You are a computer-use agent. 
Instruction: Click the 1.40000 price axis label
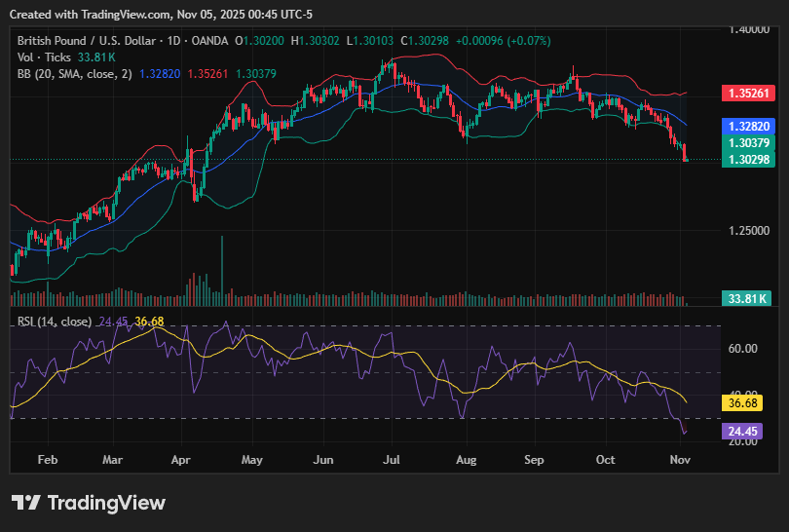(747, 30)
